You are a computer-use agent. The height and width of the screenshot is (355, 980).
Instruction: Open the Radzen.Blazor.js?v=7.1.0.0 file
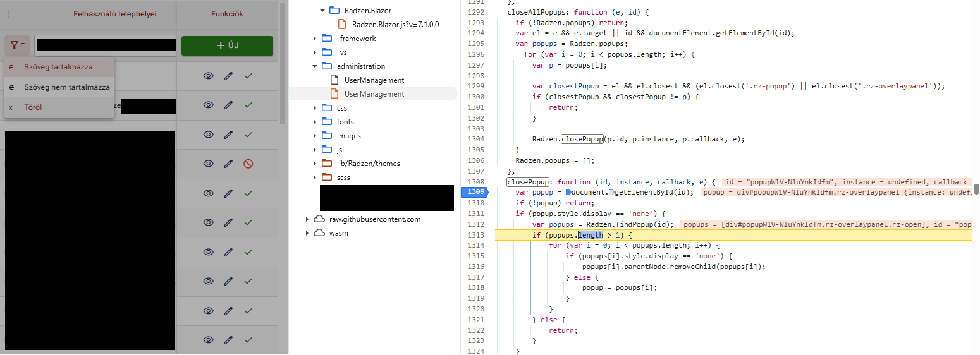[395, 25]
